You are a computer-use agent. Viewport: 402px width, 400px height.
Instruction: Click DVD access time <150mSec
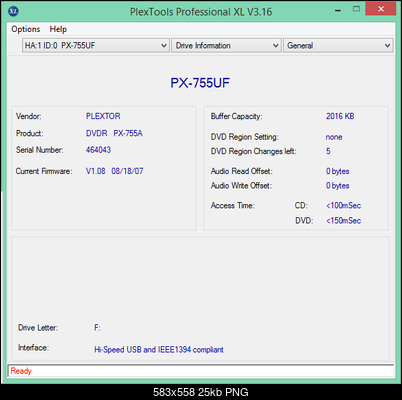[344, 221]
